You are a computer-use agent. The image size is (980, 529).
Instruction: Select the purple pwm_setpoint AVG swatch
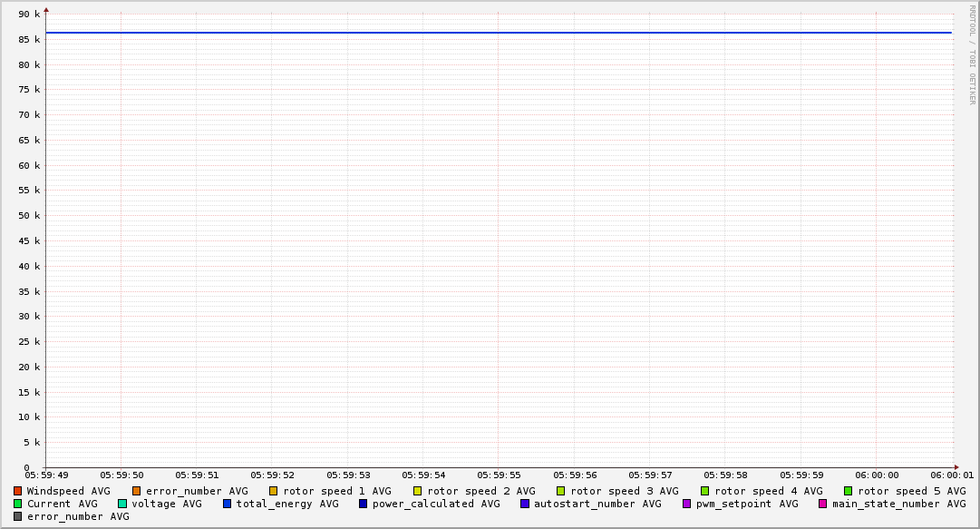click(687, 504)
